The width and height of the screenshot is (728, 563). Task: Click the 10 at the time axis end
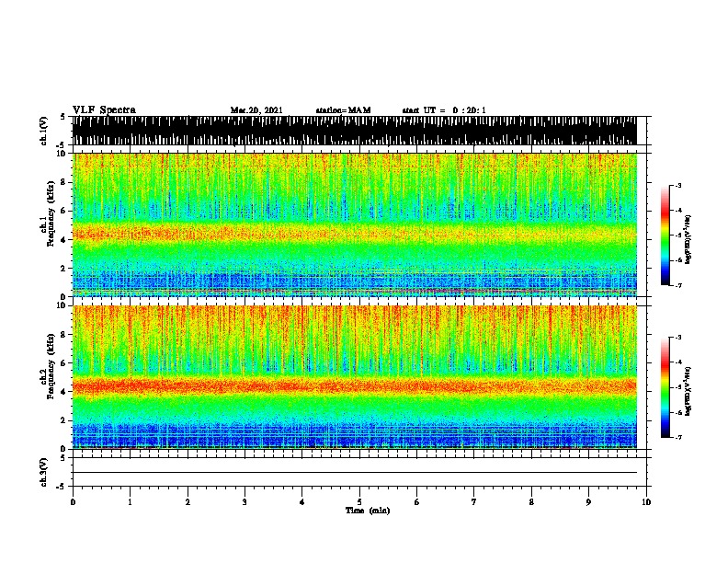pyautogui.click(x=646, y=502)
